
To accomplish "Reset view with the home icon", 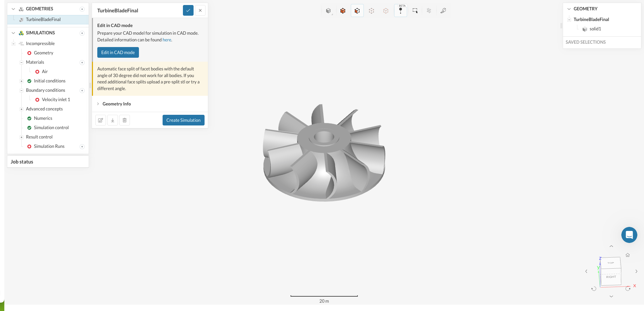I will click(x=627, y=255).
